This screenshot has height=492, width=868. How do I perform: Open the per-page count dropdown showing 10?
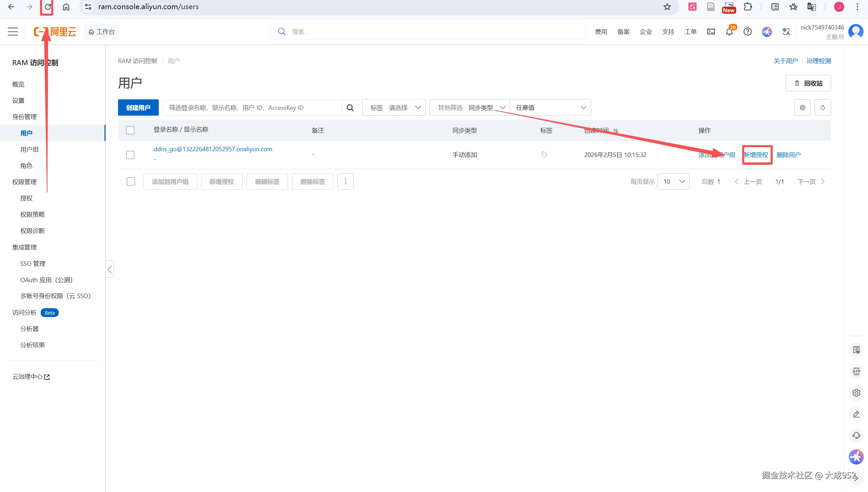[x=673, y=181]
